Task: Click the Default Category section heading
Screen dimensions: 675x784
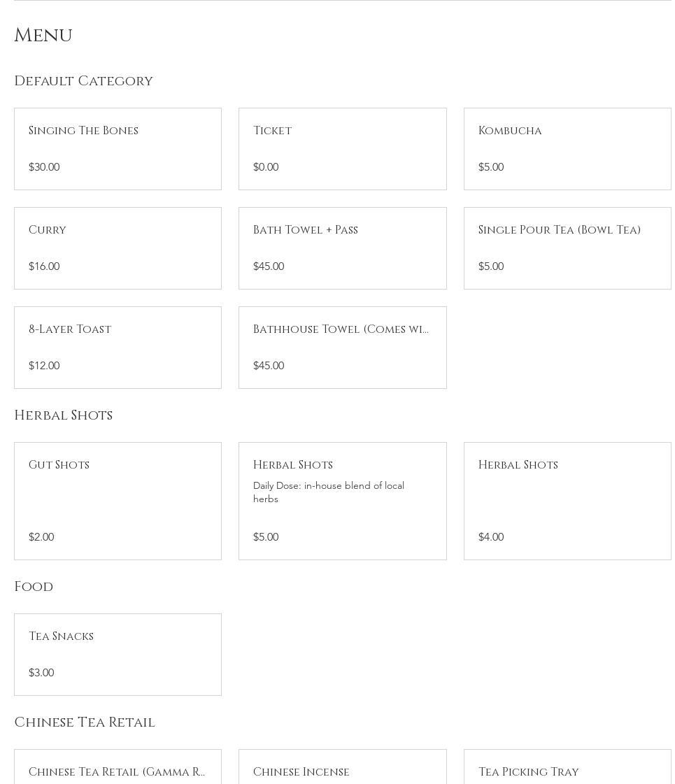Action: click(x=83, y=81)
